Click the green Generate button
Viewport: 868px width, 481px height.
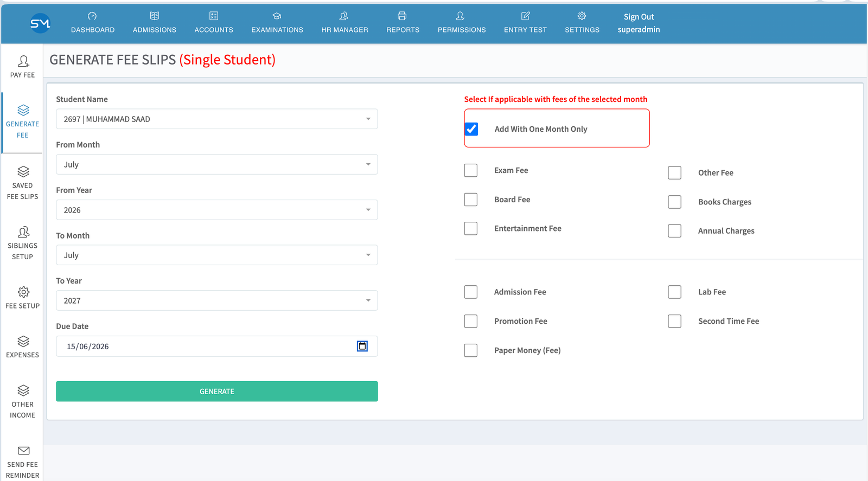coord(217,392)
